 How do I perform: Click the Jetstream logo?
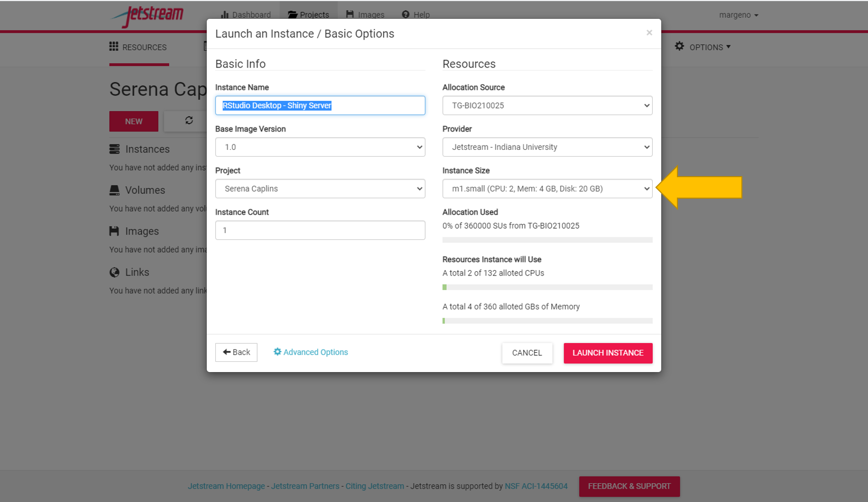pyautogui.click(x=147, y=16)
